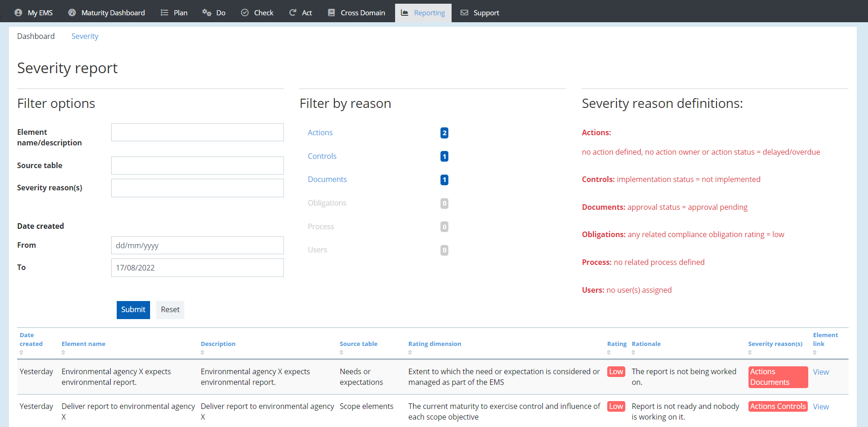Click the Act redo arrow icon

point(293,13)
